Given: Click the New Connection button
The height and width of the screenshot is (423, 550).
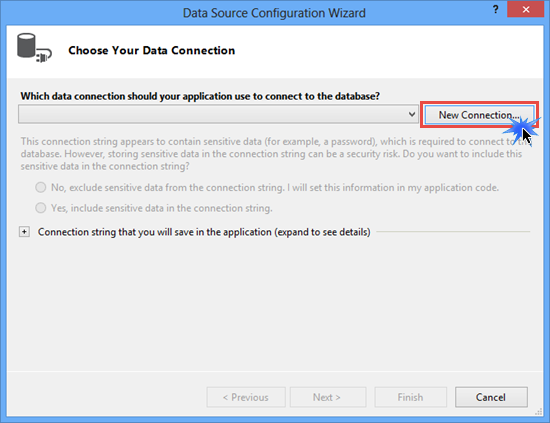Looking at the screenshot, I should point(479,115).
